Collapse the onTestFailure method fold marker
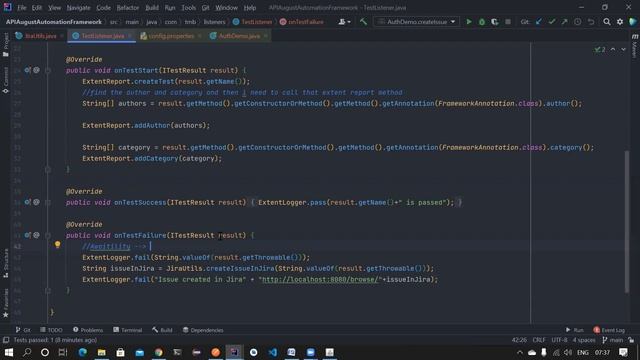Viewport: 640px width, 360px height. 48,236
